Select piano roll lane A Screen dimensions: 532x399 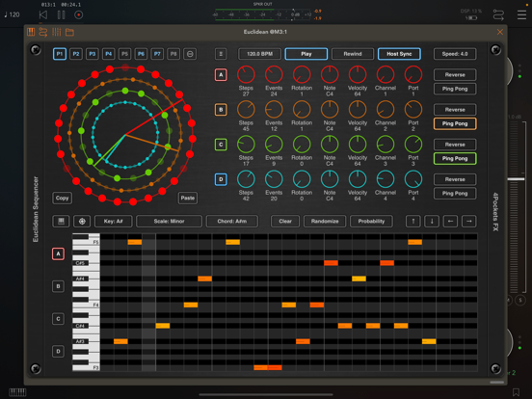pos(59,253)
